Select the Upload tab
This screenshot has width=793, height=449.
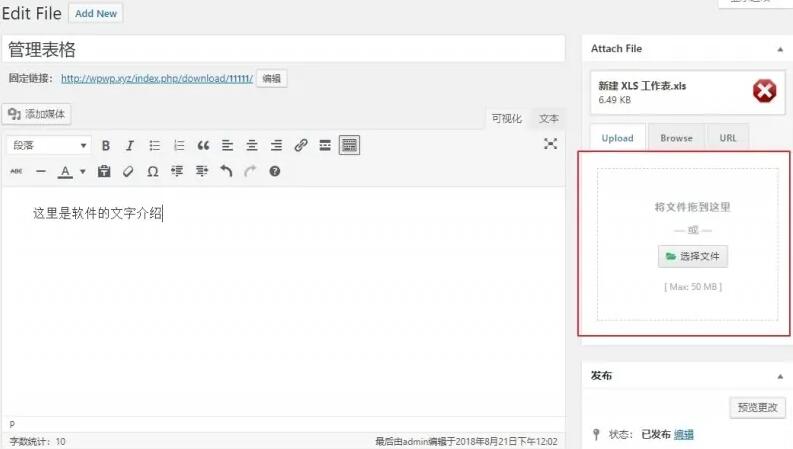[618, 138]
